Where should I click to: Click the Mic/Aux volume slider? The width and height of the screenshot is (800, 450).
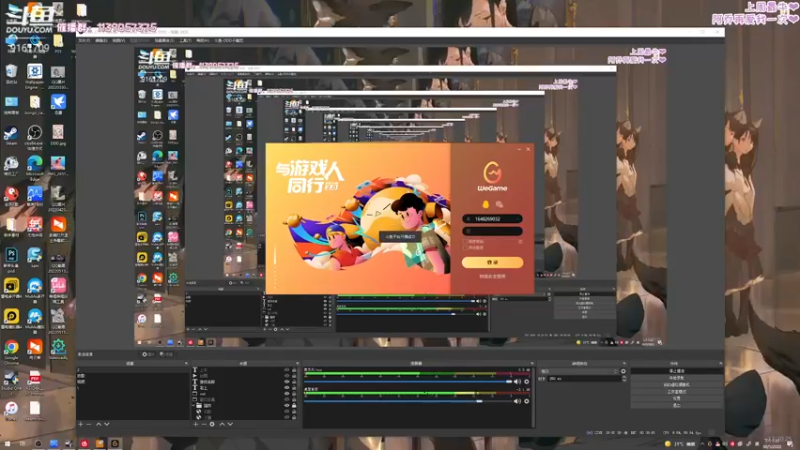408,382
